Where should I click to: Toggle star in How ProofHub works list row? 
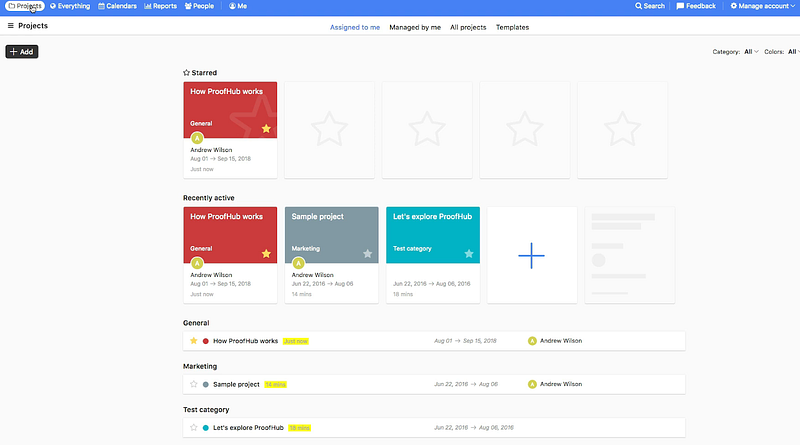coord(193,341)
